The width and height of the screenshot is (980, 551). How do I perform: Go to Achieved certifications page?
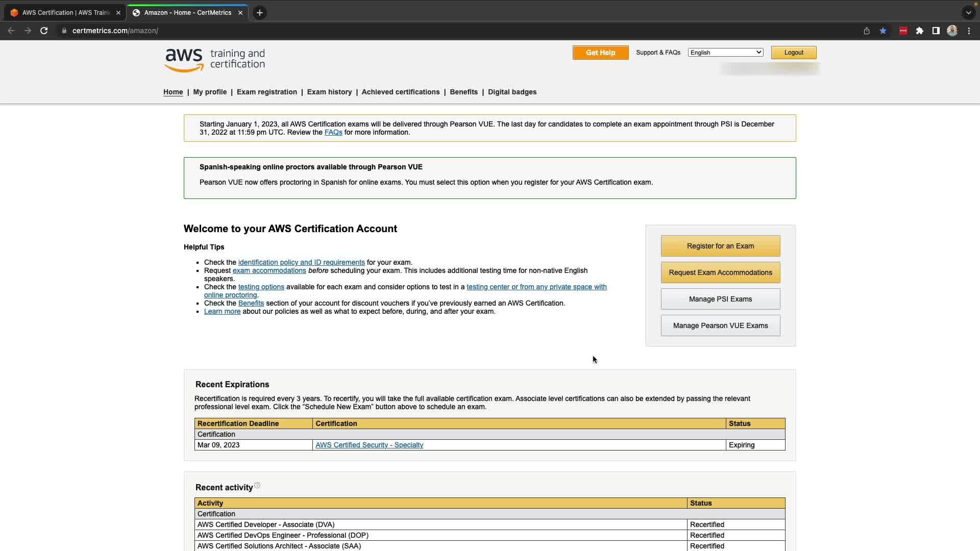click(x=400, y=92)
